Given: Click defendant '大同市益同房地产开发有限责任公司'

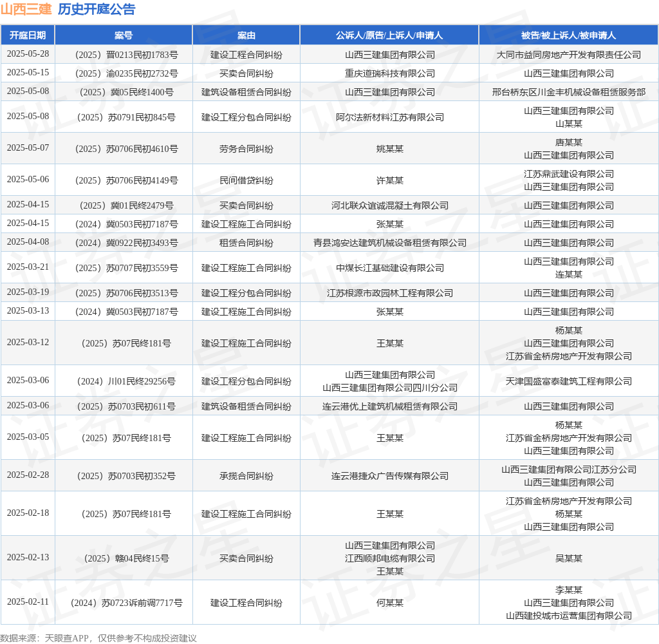Looking at the screenshot, I should tap(569, 55).
